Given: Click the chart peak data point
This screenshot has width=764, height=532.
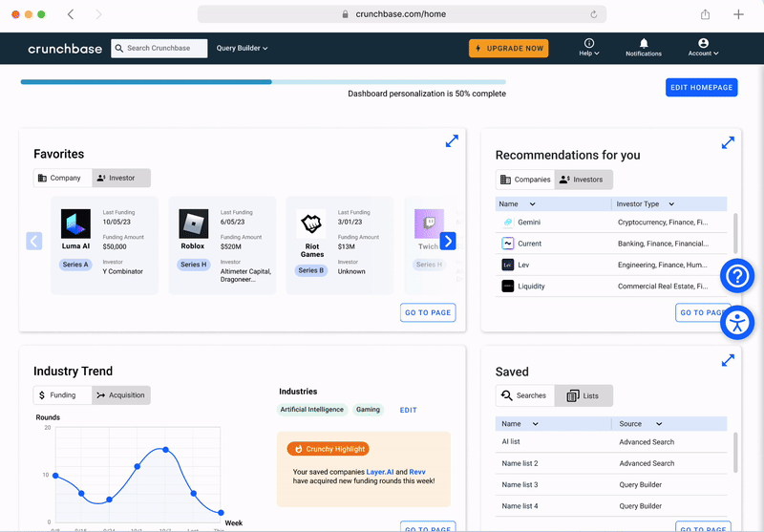Looking at the screenshot, I should (165, 450).
